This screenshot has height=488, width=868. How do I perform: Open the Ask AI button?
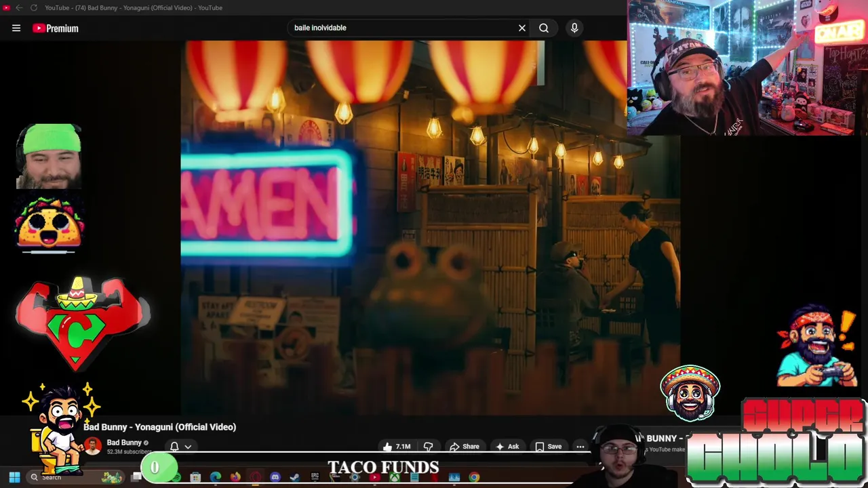[x=507, y=447]
